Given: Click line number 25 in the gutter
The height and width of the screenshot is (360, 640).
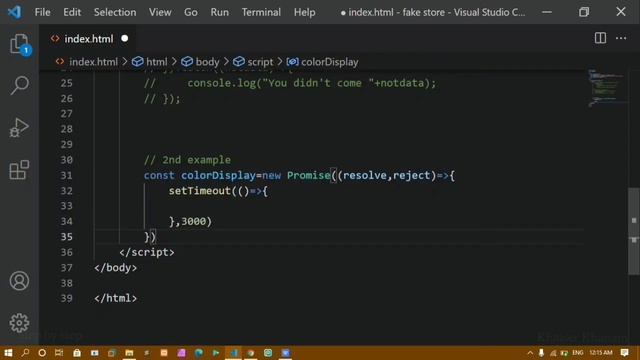Looking at the screenshot, I should (67, 83).
